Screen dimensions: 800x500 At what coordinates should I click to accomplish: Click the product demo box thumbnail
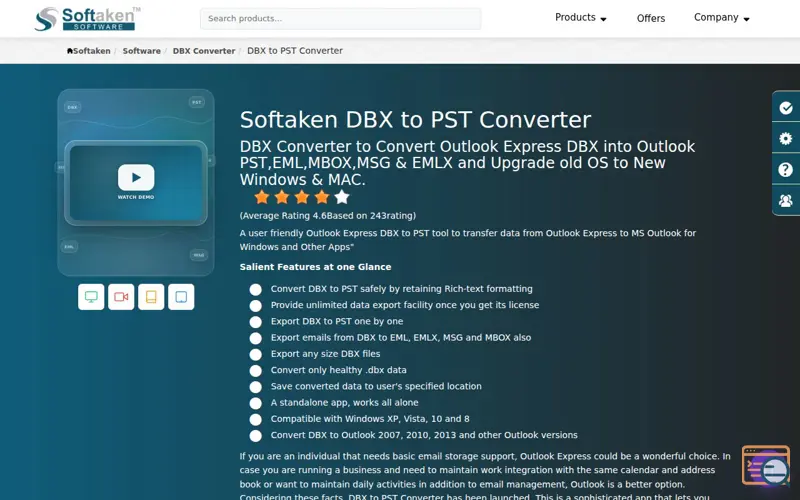[x=136, y=182]
